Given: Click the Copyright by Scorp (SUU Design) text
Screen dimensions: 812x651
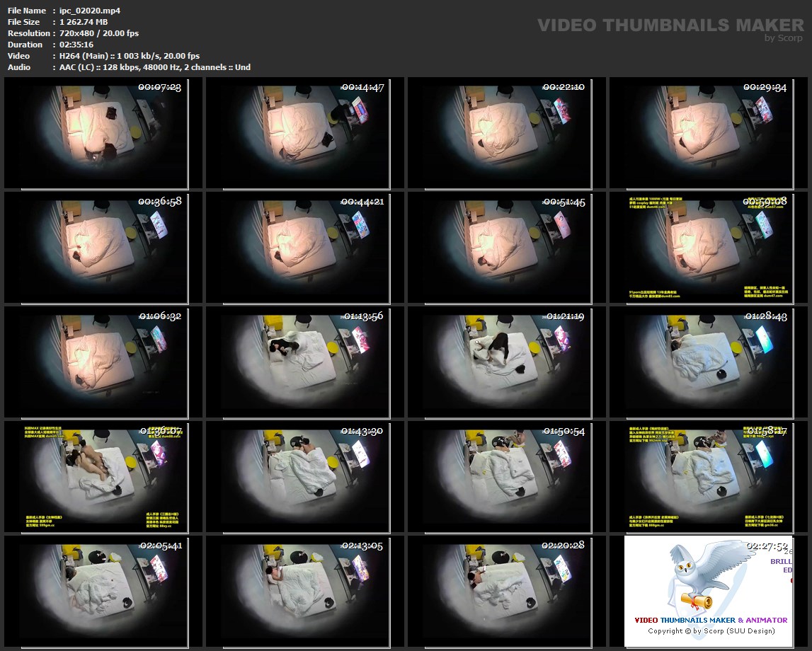Looking at the screenshot, I should (x=711, y=630).
